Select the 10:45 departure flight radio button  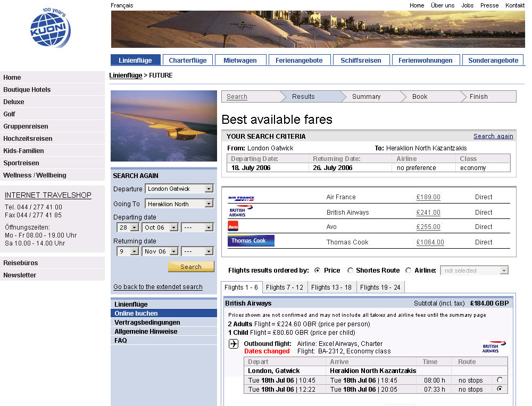tap(500, 379)
